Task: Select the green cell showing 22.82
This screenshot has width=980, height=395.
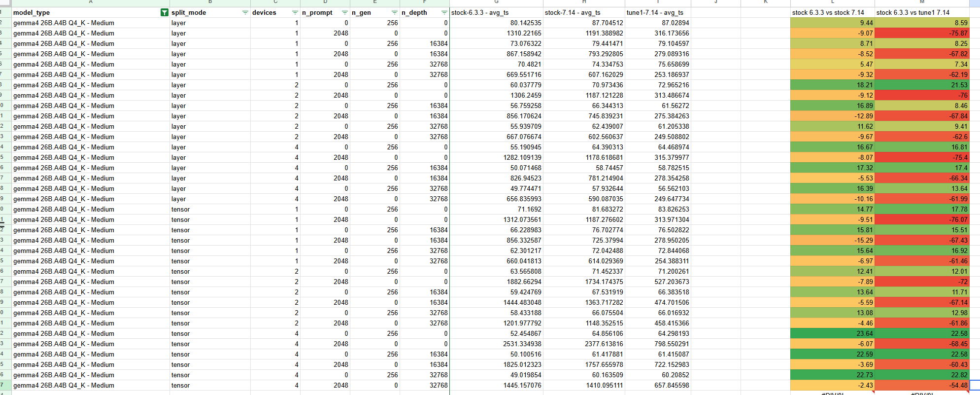Action: [922, 375]
